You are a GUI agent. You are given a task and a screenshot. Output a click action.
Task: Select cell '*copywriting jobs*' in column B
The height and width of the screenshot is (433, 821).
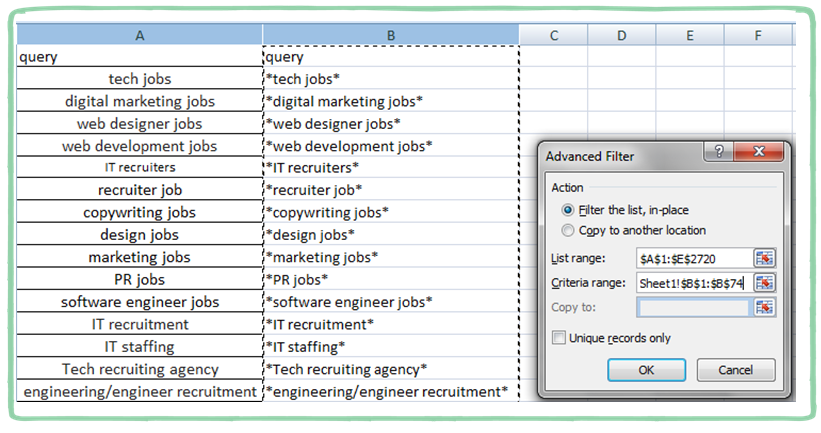pyautogui.click(x=391, y=213)
